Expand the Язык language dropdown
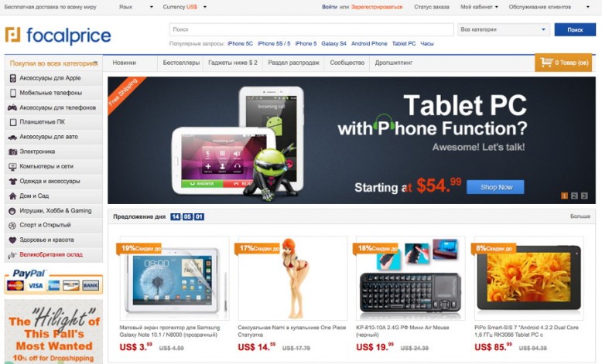The height and width of the screenshot is (364, 602). [x=136, y=7]
